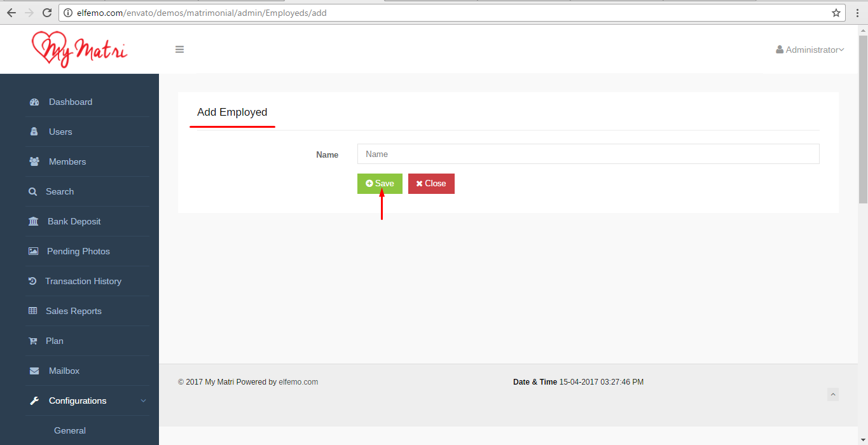Click the Bank Deposit building icon

[x=33, y=221]
